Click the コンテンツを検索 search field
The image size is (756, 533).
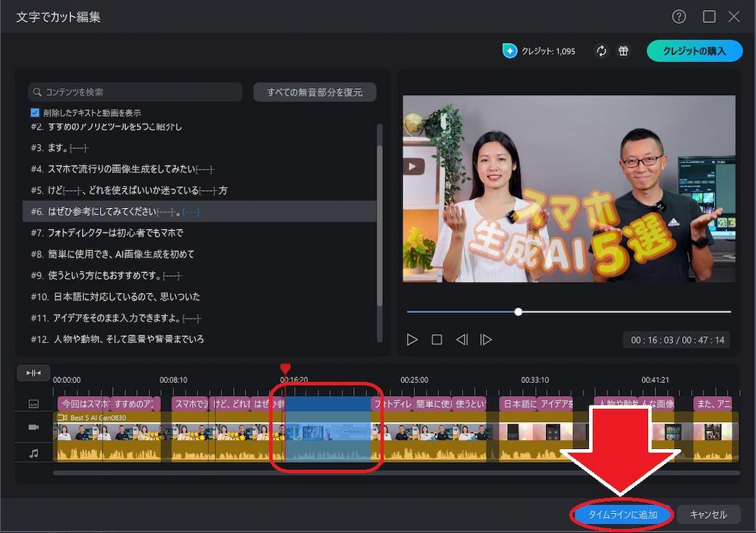tap(134, 92)
